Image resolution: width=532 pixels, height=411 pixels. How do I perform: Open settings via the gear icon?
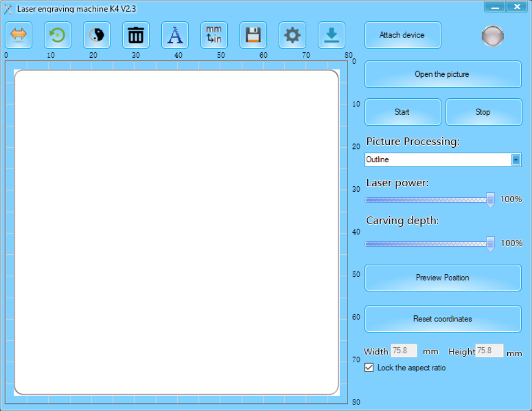coord(292,35)
